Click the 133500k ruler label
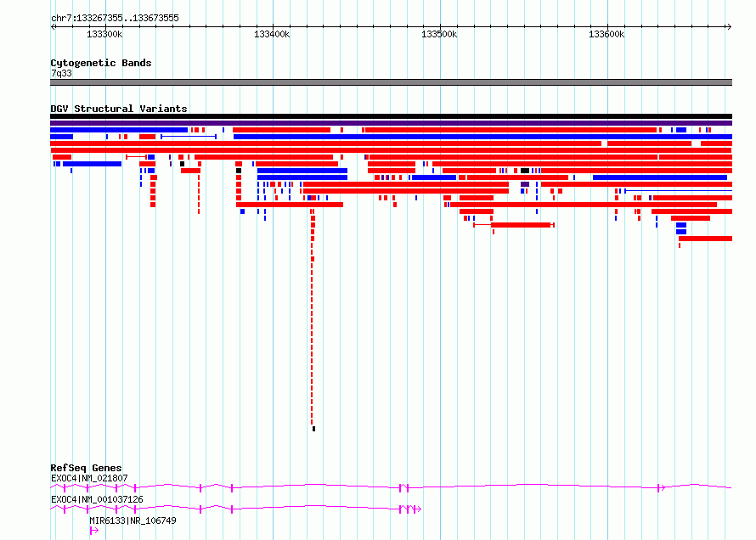 click(439, 34)
